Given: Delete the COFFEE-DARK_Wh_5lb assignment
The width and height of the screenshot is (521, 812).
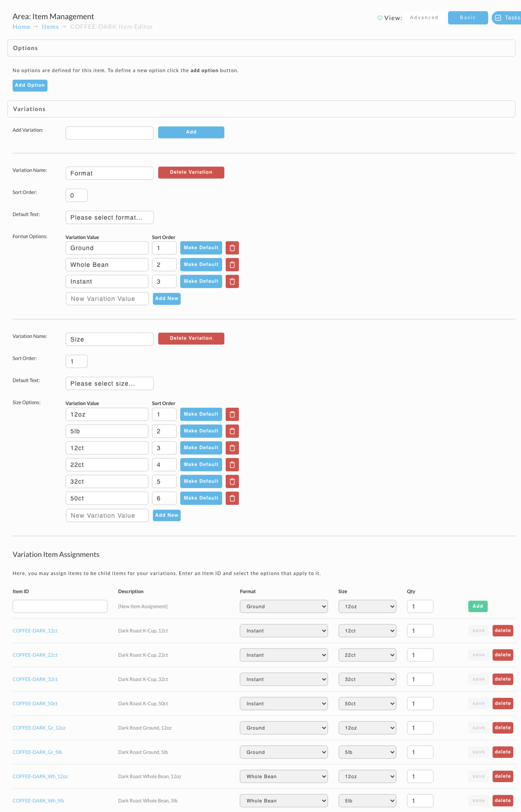Looking at the screenshot, I should click(x=502, y=801).
